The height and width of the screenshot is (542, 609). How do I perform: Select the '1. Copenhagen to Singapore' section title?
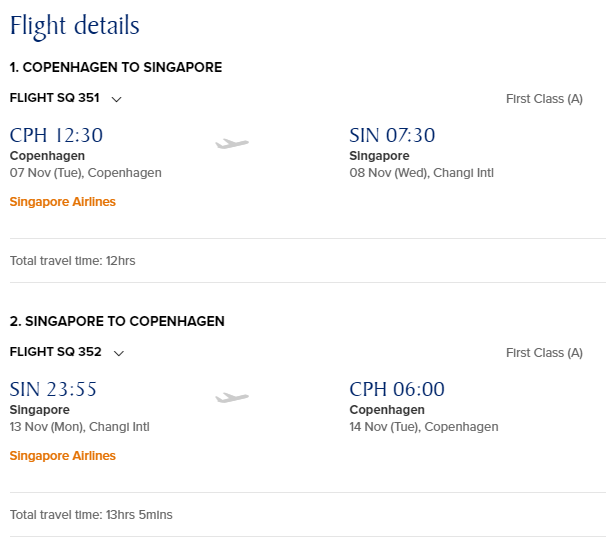pos(115,68)
